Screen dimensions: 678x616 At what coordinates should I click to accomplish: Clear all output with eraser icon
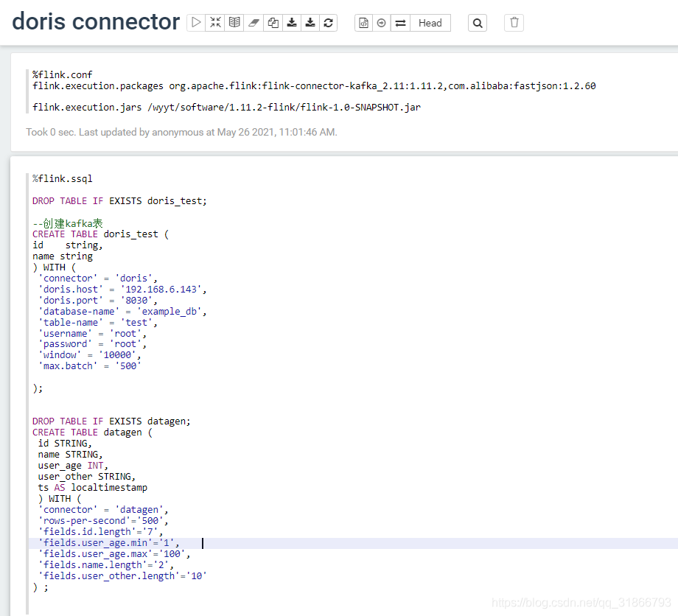pyautogui.click(x=254, y=23)
